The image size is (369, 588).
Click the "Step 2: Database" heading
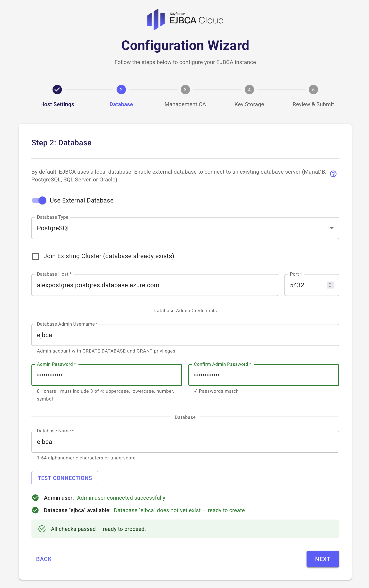pos(61,143)
